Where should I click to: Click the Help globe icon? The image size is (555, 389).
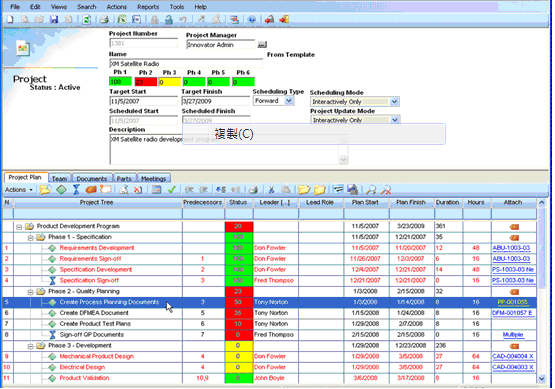coord(252,19)
